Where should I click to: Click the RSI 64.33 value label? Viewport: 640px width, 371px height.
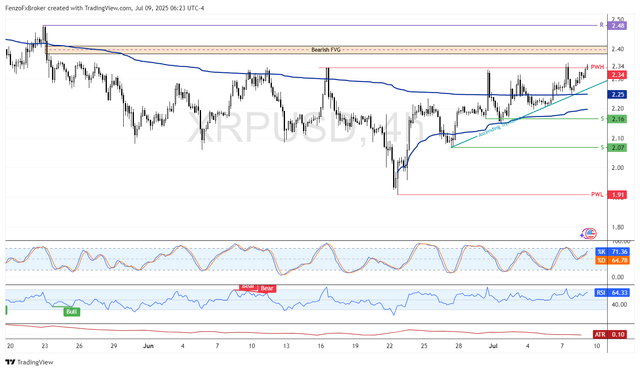pyautogui.click(x=612, y=293)
